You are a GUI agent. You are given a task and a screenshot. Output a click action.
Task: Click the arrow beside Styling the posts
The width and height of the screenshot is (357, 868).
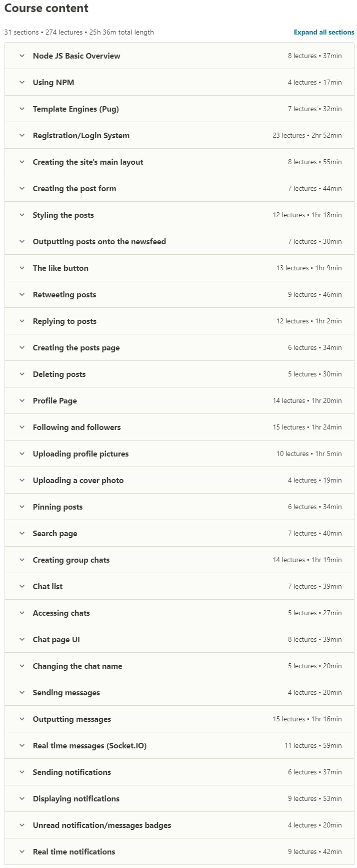click(22, 215)
